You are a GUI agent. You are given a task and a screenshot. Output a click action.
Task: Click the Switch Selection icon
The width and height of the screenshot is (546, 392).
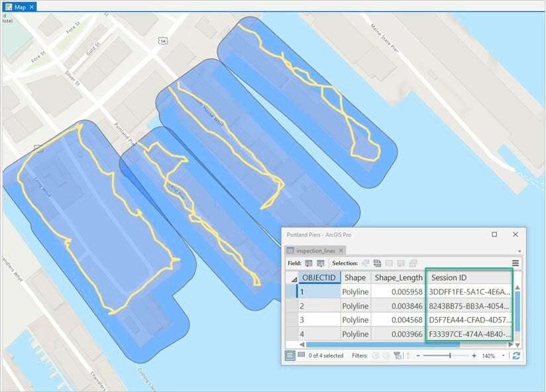coord(377,264)
